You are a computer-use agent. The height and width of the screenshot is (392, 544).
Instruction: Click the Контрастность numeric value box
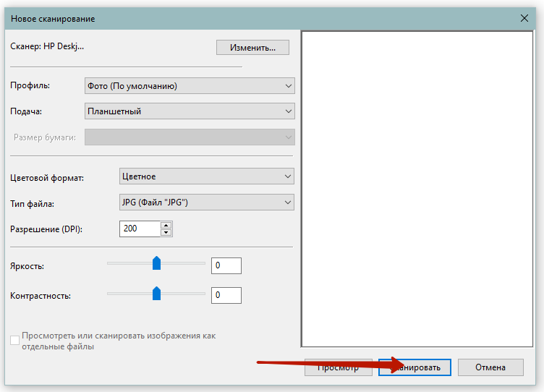coord(226,295)
